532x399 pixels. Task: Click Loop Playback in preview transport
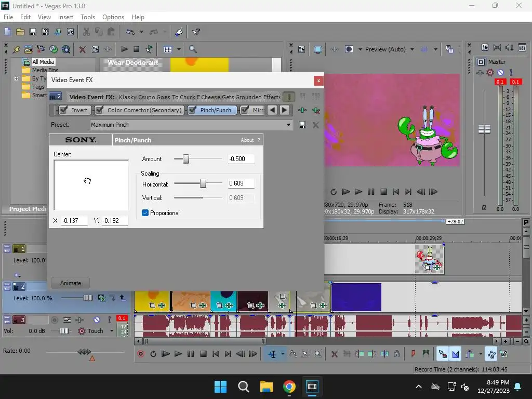334,192
